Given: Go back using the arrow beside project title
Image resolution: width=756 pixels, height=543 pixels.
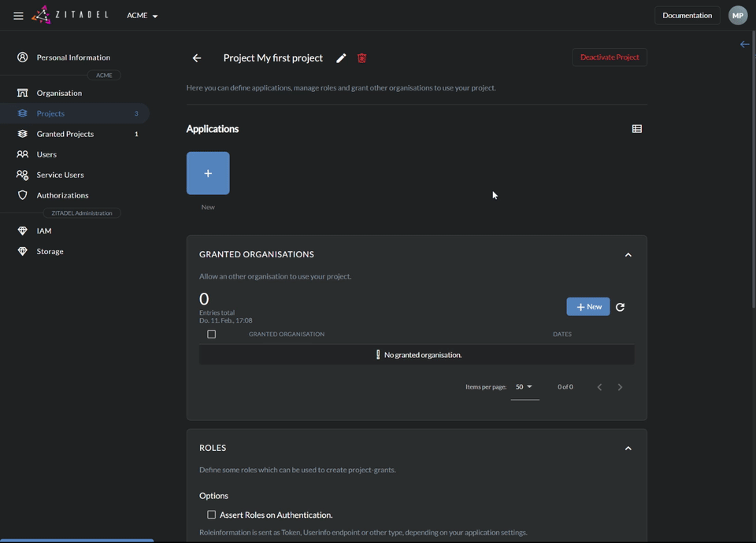Looking at the screenshot, I should 197,58.
